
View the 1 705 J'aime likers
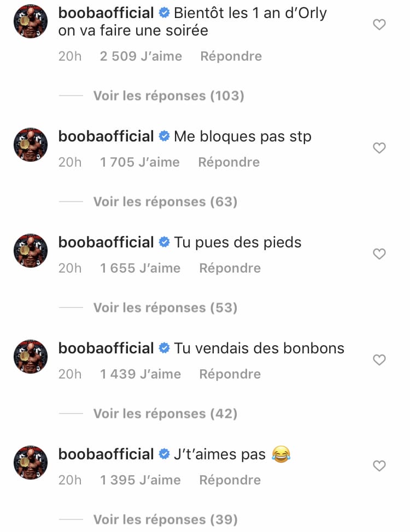[x=140, y=162]
